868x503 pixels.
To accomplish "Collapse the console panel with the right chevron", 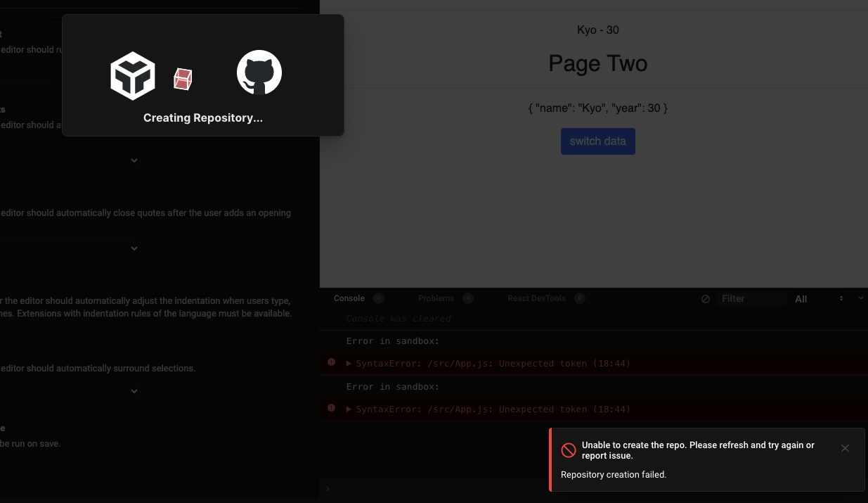I will (x=860, y=298).
